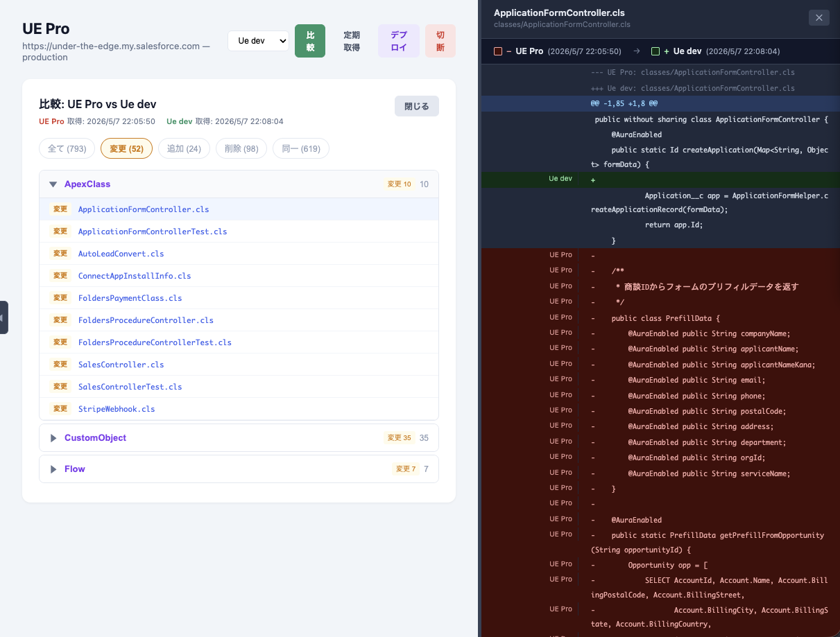Close the diff panel with X icon
The image size is (840, 637).
pos(819,17)
